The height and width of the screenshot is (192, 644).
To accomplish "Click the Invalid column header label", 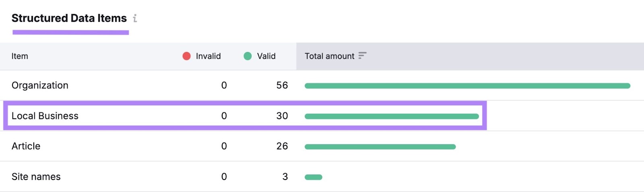I will [x=208, y=56].
